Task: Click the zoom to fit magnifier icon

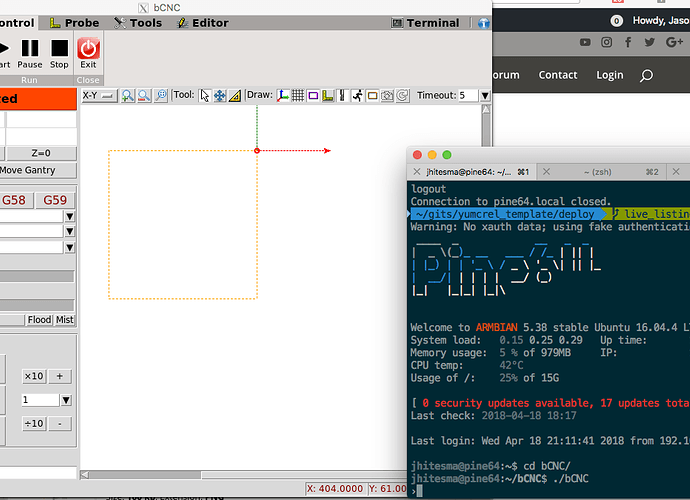Action: click(x=161, y=96)
